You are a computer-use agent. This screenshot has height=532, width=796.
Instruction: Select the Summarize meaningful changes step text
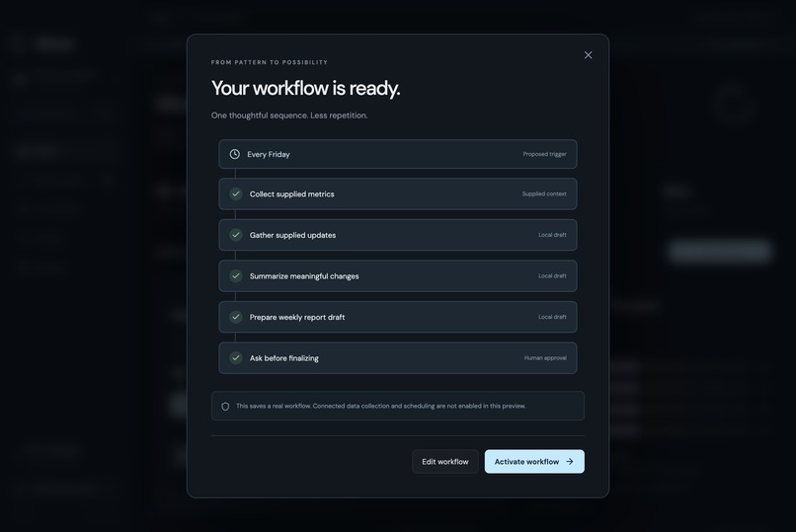(x=304, y=276)
